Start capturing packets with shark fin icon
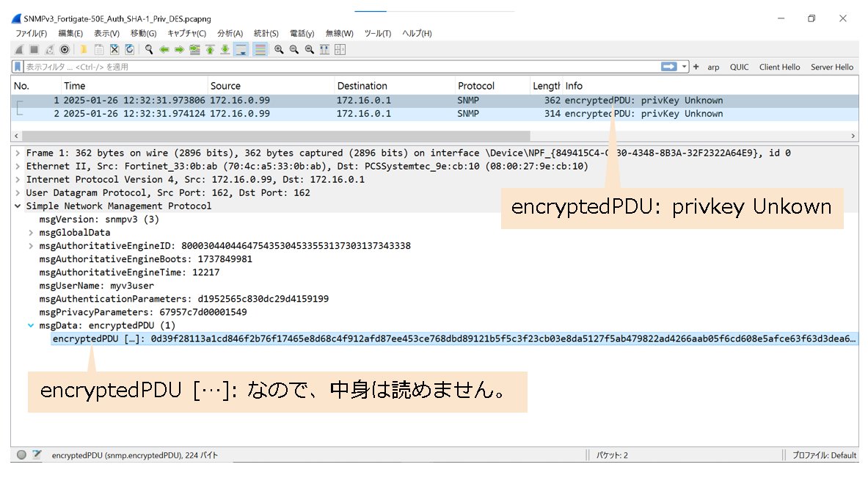The image size is (868, 489). [19, 50]
